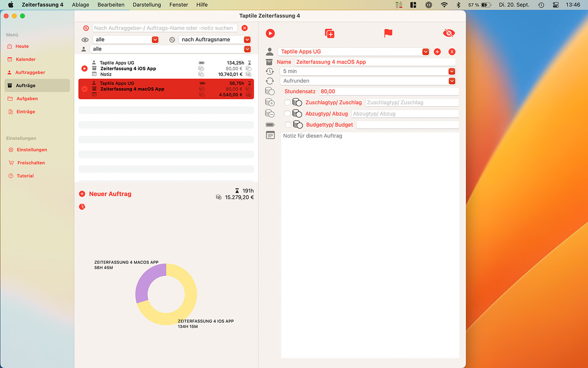Viewport: 588px width, 368px height.
Task: Open macOS Control Center icon in menu bar
Action: pyautogui.click(x=556, y=5)
